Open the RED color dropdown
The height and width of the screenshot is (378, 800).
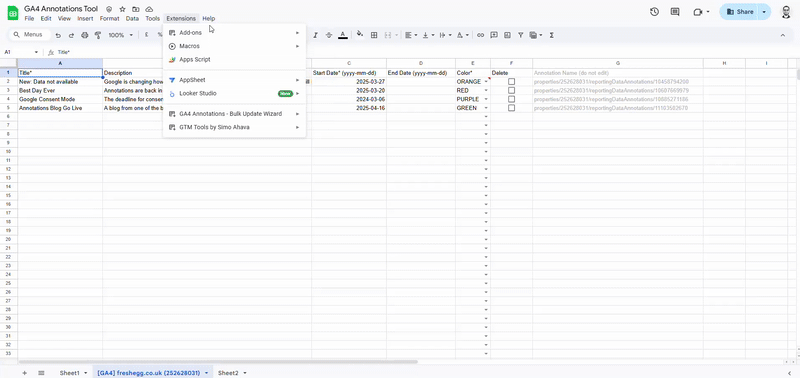486,90
